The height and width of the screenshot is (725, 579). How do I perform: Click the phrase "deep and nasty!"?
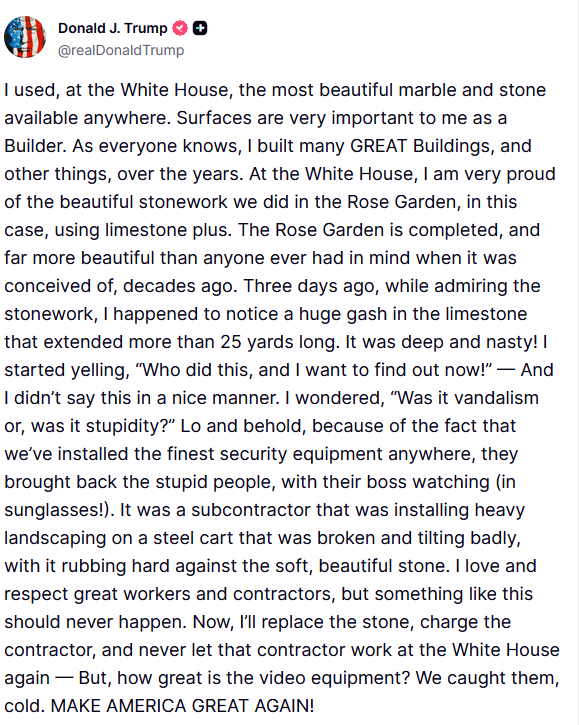click(469, 342)
